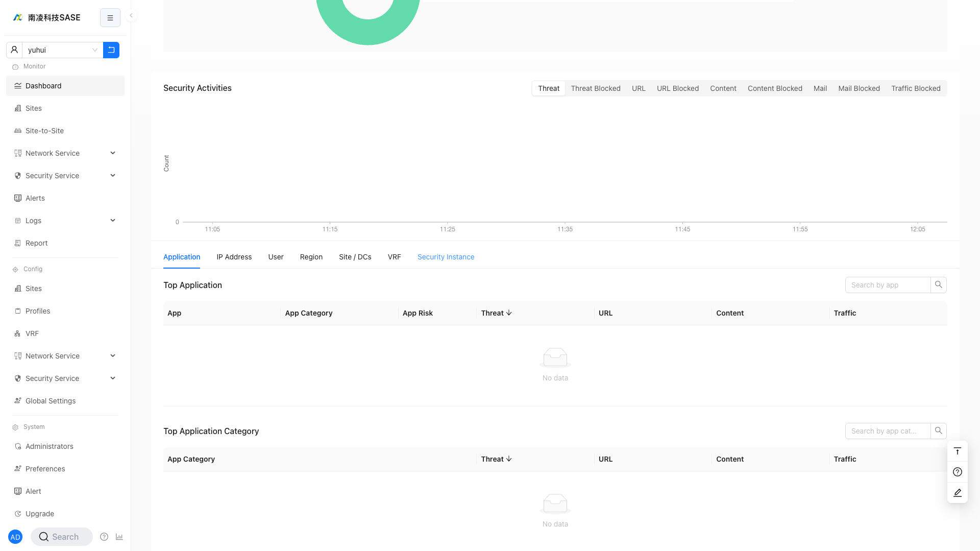The width and height of the screenshot is (980, 551).
Task: Click the Search by app magnifier button
Action: click(939, 285)
